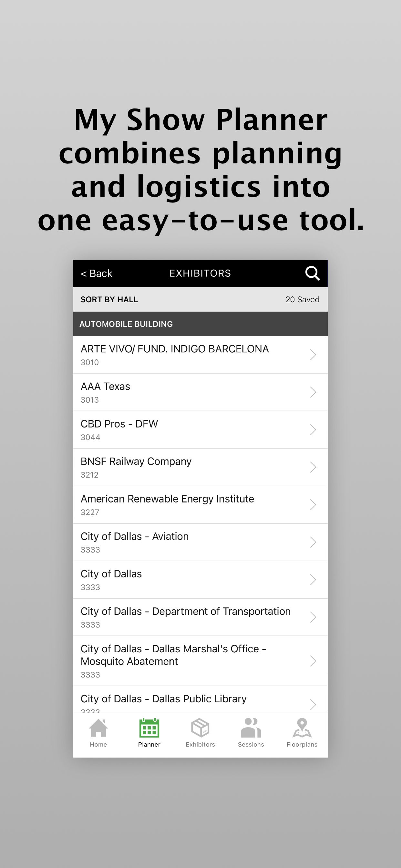Select AAA Texas exhibitor name
The height and width of the screenshot is (868, 401).
105,386
